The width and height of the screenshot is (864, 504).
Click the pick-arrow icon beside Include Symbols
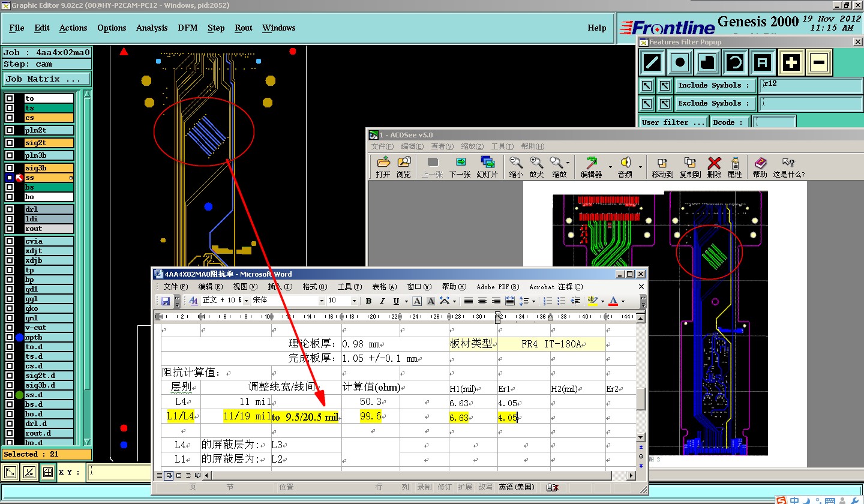point(646,86)
